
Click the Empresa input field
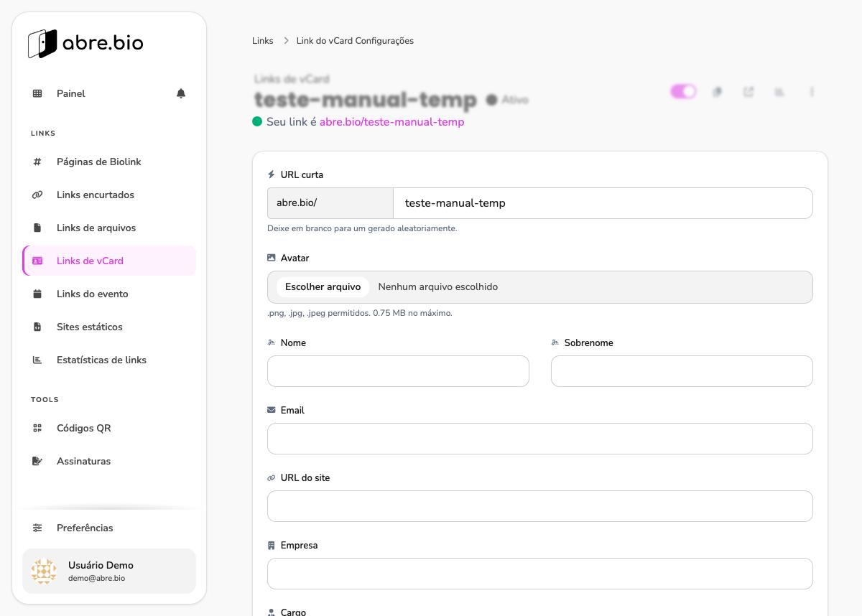[540, 574]
